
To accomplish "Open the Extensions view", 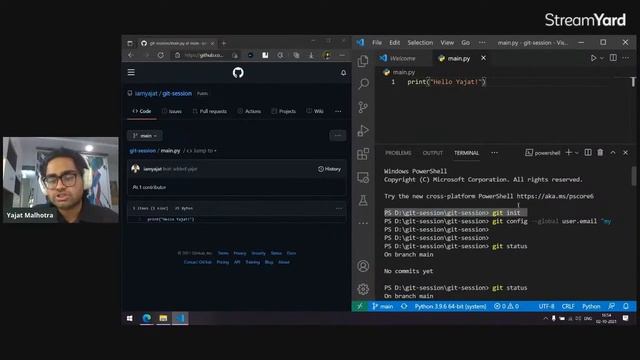I will click(x=363, y=154).
